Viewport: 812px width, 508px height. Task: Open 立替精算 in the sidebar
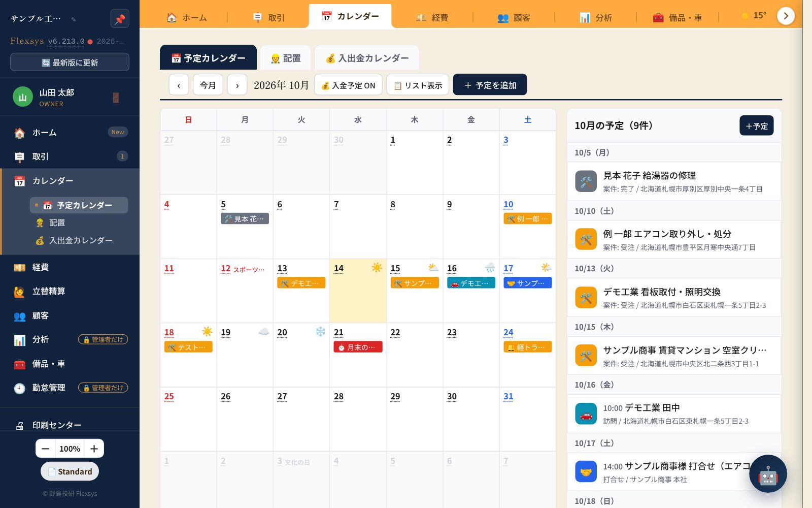[70, 291]
